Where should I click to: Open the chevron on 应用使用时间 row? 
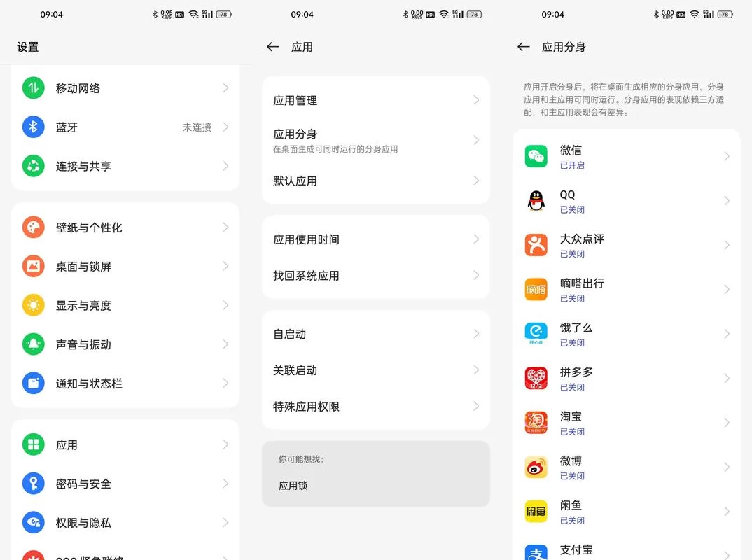[476, 239]
